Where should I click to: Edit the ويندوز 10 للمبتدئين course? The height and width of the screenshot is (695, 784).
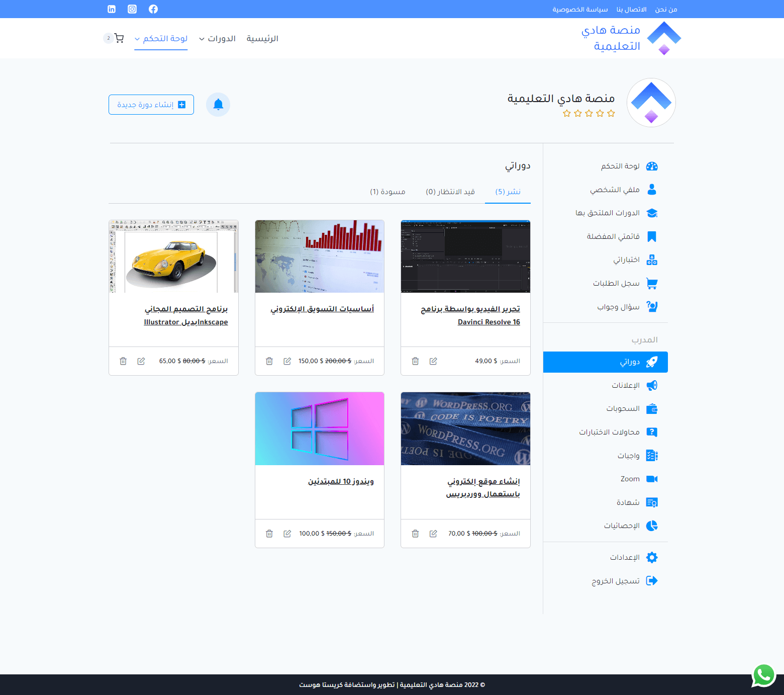[287, 534]
